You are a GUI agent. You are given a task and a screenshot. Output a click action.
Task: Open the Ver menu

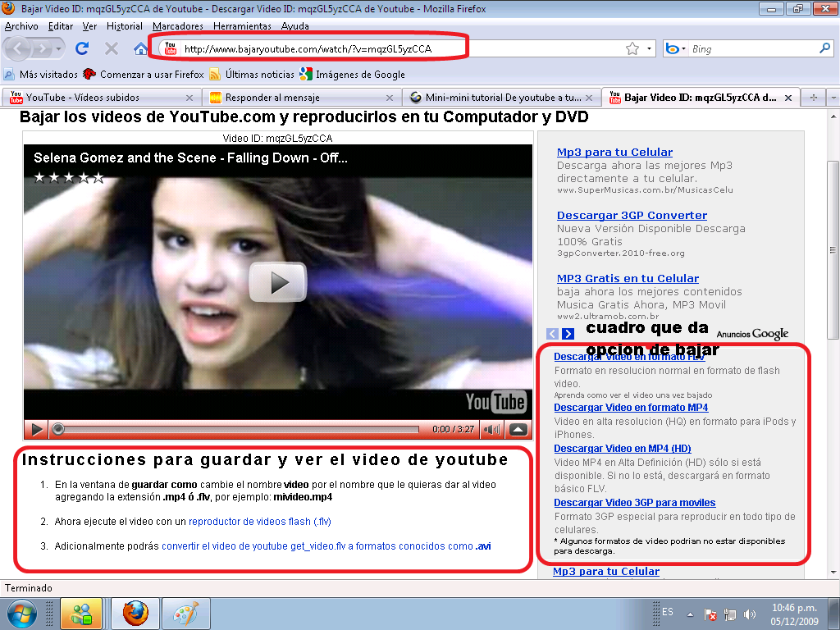pyautogui.click(x=89, y=25)
